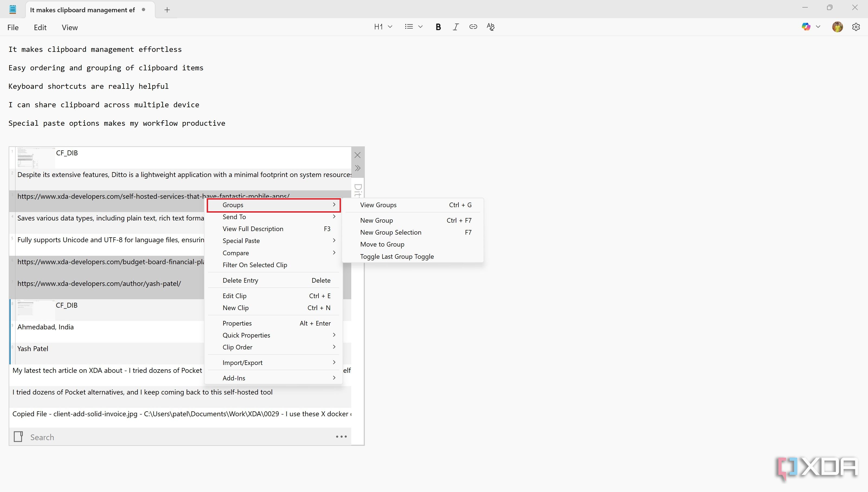This screenshot has height=492, width=868.
Task: Open Properties from context menu
Action: coord(273,323)
